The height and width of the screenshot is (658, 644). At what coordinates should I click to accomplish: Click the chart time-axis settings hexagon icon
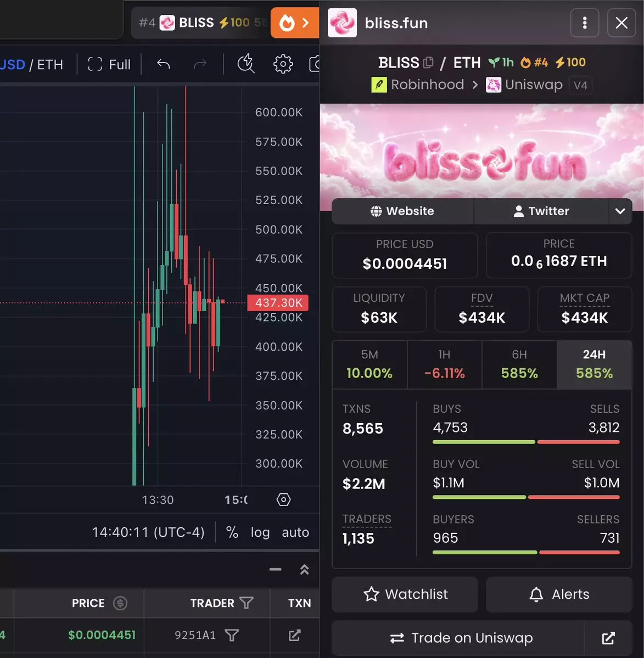tap(283, 499)
